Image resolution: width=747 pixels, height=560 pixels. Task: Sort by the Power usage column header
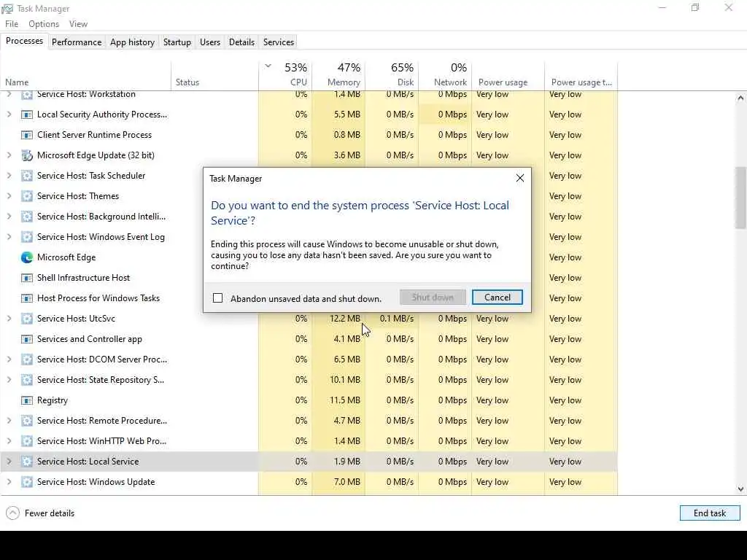508,75
